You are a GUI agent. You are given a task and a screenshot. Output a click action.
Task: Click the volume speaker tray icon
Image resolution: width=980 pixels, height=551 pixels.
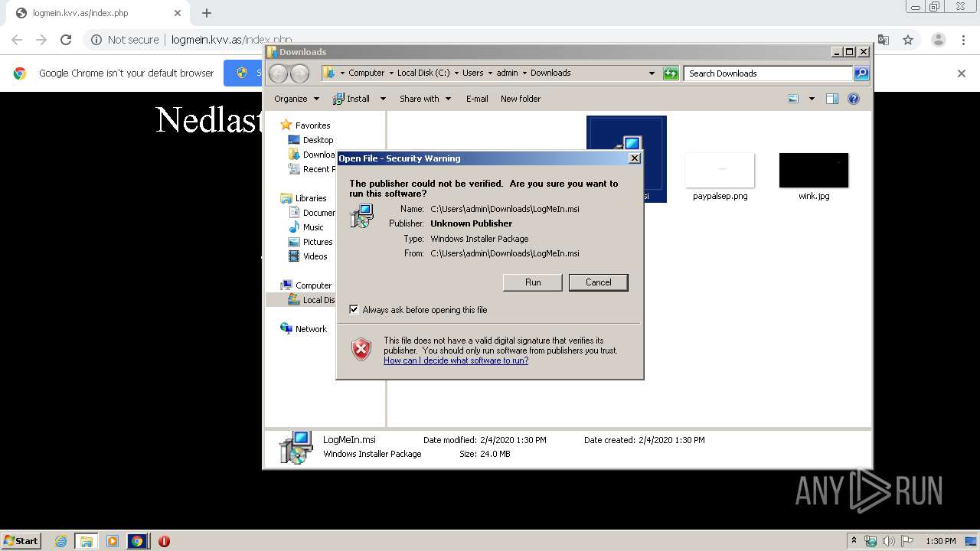tap(888, 541)
